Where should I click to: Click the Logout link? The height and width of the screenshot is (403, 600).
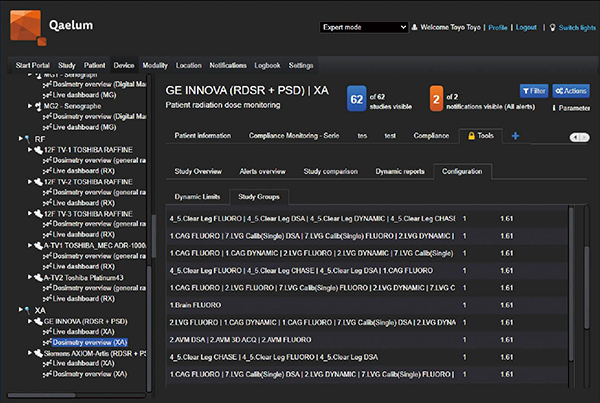(x=526, y=28)
